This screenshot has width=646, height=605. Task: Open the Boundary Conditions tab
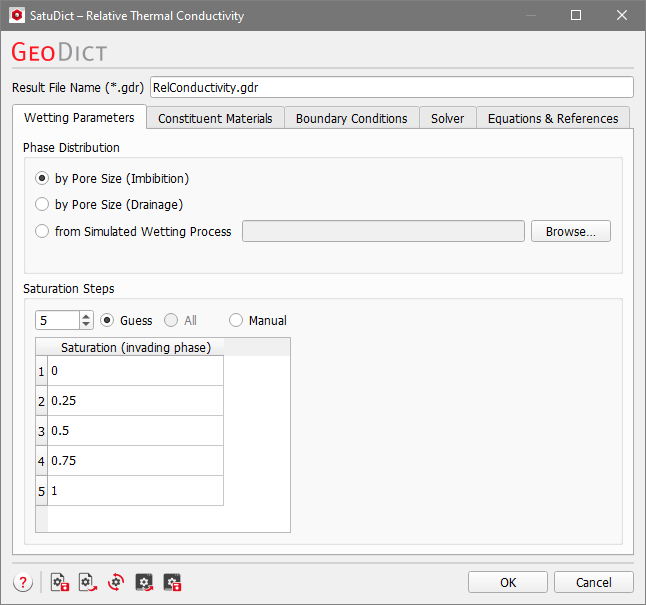(351, 119)
